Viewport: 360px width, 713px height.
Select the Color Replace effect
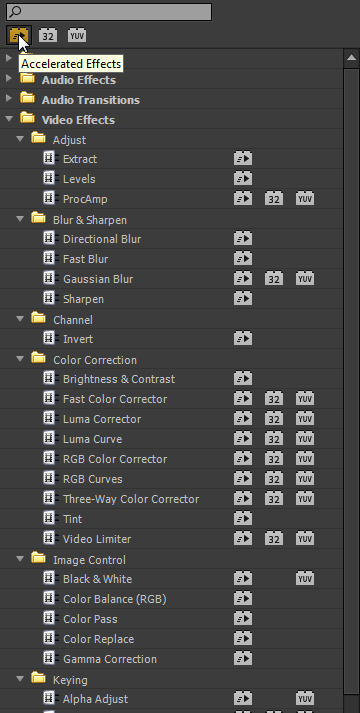pos(99,639)
